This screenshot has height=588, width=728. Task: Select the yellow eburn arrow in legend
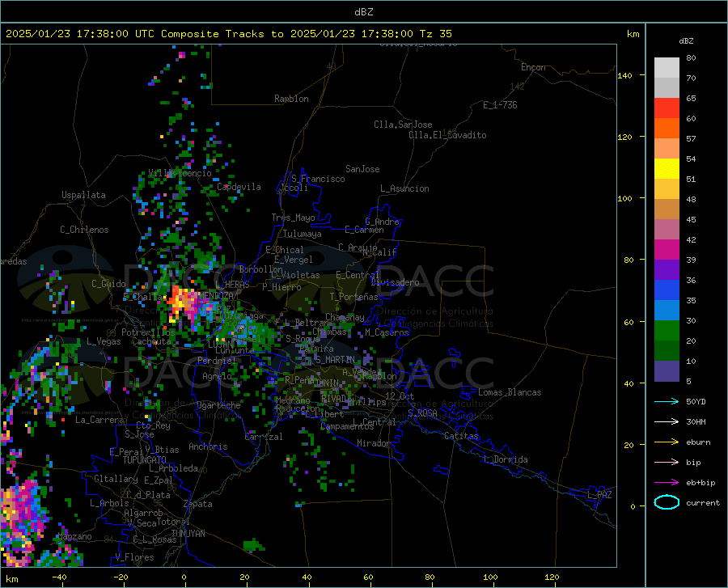667,442
